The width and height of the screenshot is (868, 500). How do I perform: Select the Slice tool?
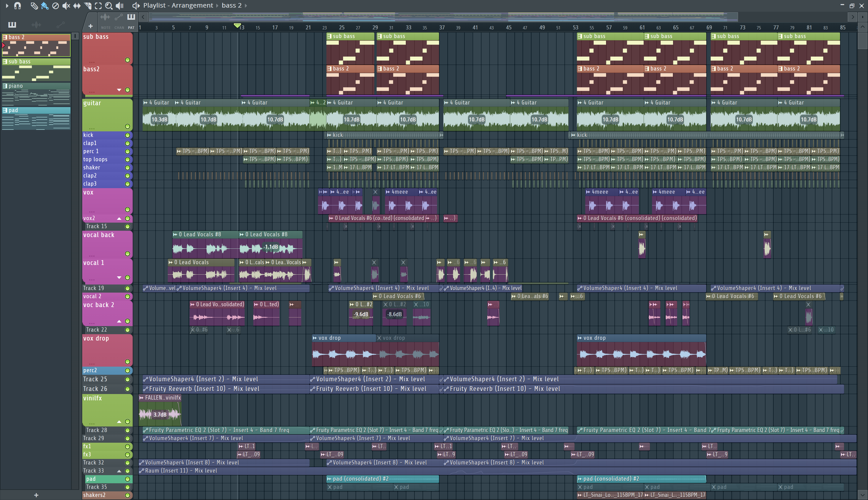click(88, 6)
